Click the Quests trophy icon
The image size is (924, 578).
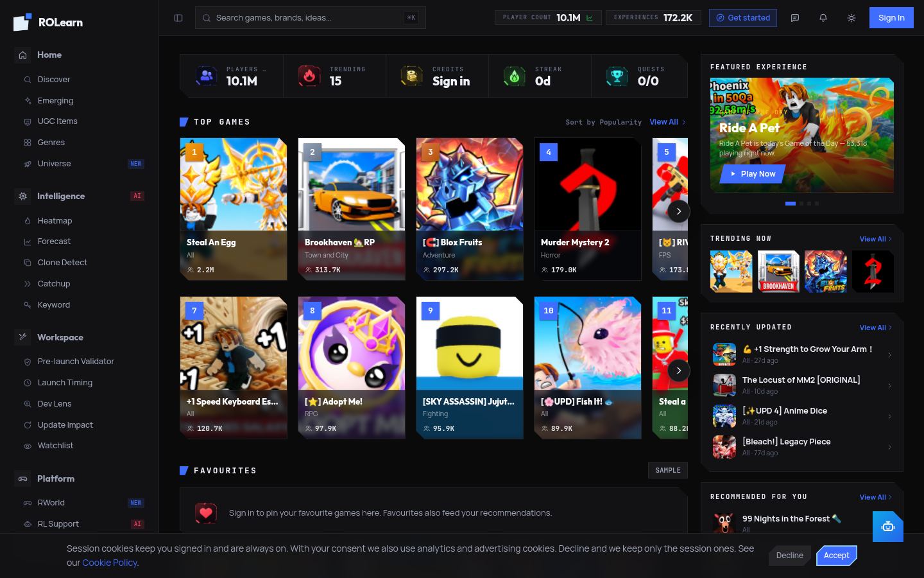(x=617, y=76)
